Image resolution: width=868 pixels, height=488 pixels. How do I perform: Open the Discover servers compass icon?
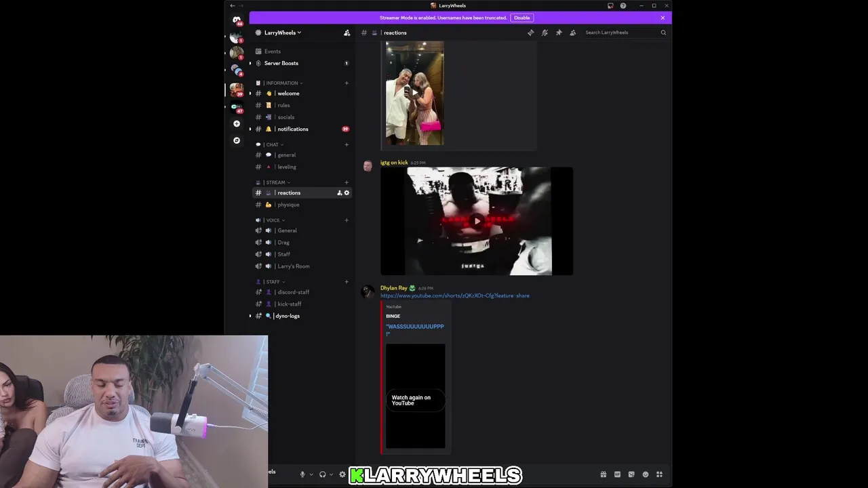coord(236,140)
